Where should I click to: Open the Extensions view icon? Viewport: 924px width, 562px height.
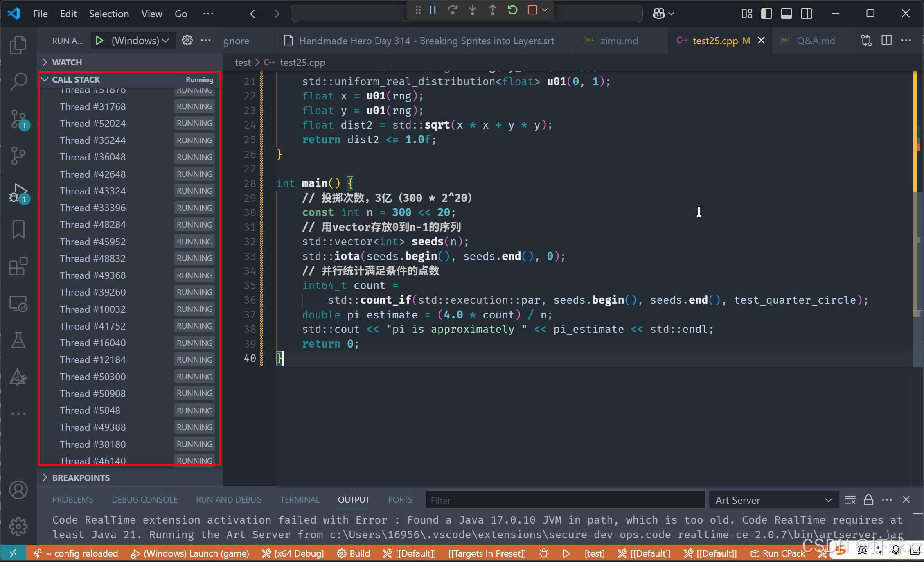tap(18, 267)
